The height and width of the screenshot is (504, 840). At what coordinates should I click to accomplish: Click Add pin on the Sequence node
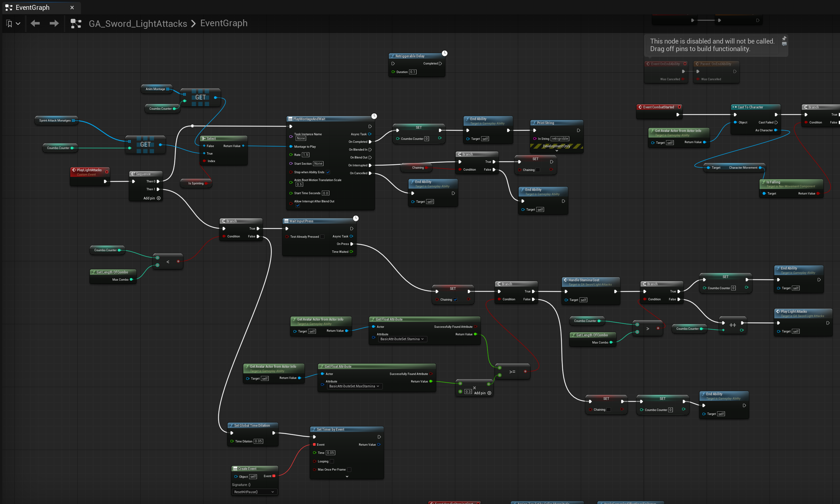(x=151, y=198)
